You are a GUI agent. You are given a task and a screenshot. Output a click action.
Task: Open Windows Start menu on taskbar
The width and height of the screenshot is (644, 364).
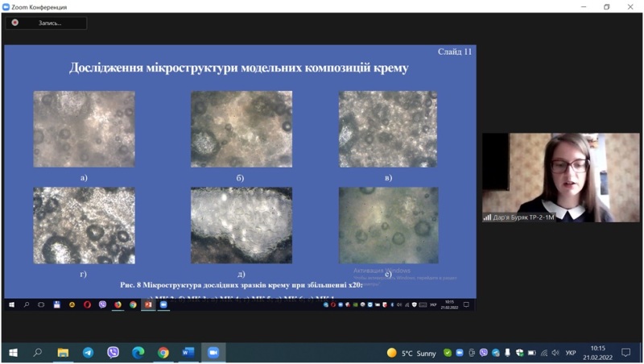tap(13, 353)
